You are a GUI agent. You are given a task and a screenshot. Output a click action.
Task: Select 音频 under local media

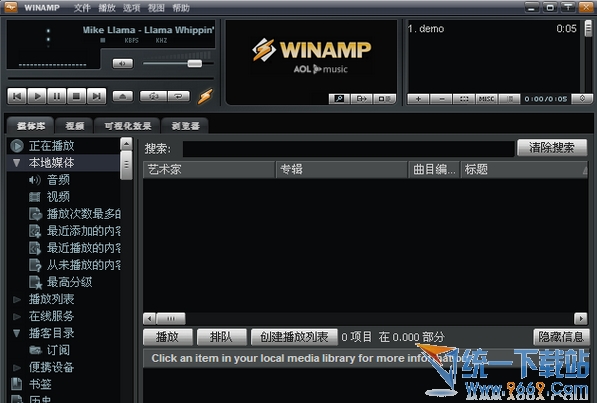click(x=58, y=180)
